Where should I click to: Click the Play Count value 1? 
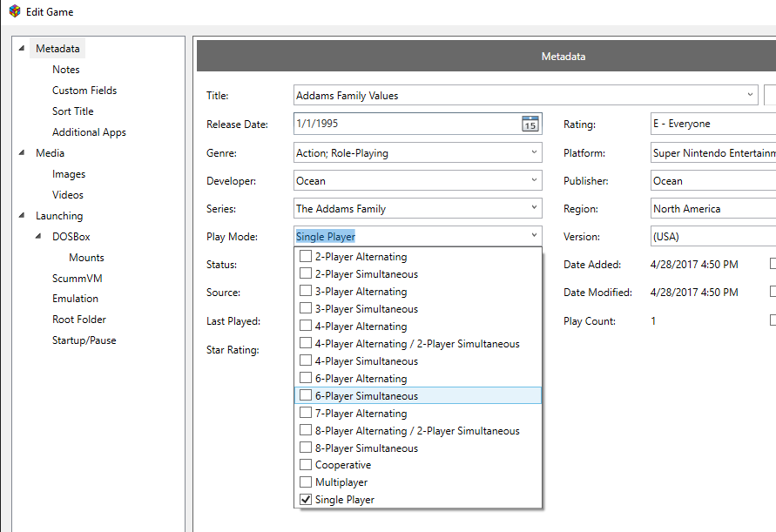[653, 320]
